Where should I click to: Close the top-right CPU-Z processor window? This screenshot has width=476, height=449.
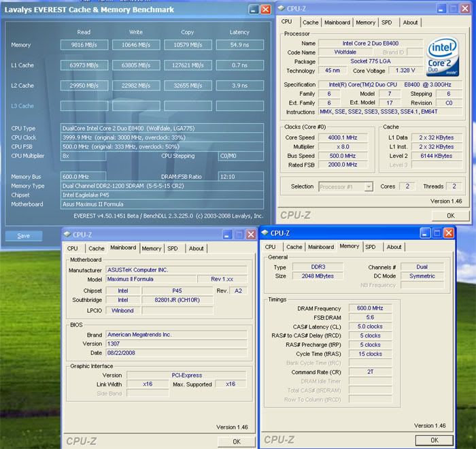(465, 9)
